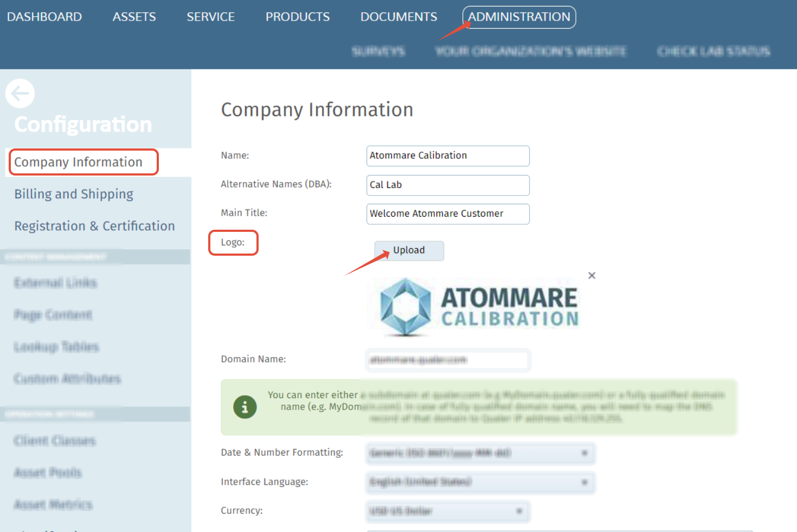Open Page Content in the sidebar

pos(53,315)
